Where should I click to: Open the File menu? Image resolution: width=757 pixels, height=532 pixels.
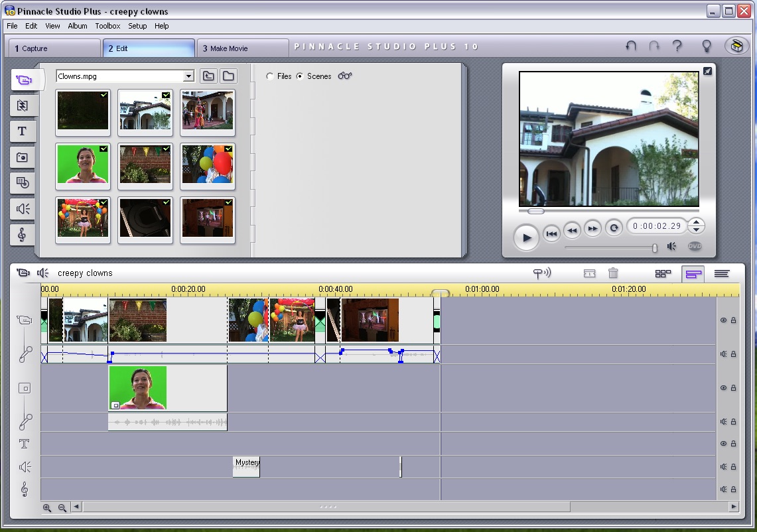point(12,26)
